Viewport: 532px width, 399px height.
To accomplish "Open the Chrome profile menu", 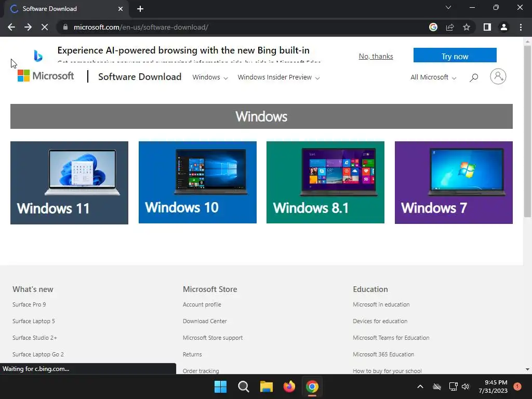I will [x=504, y=27].
